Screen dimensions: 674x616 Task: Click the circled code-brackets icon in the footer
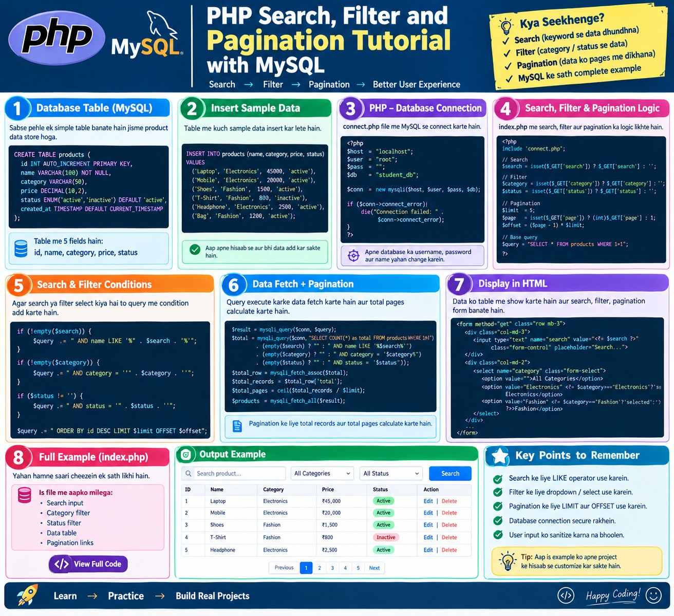(566, 595)
